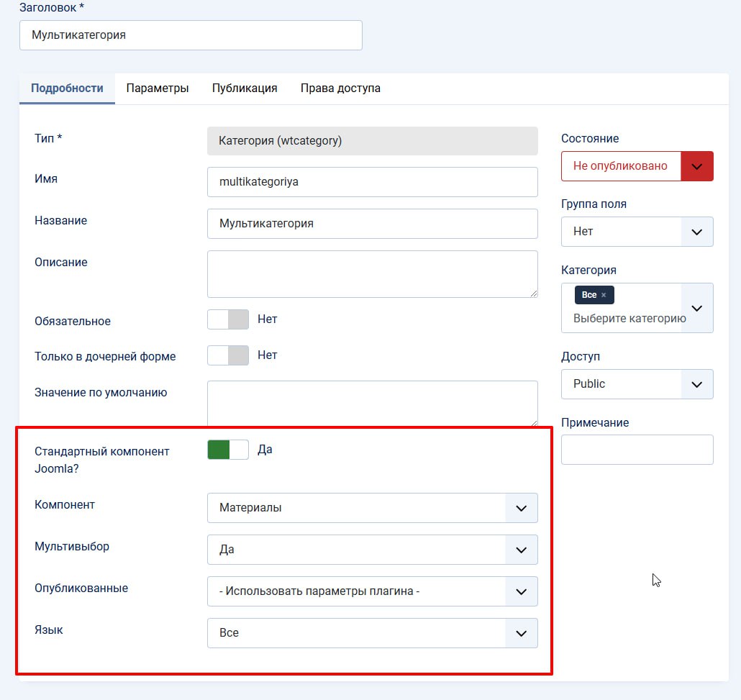741x700 pixels.
Task: Click the Примечание input field
Action: [x=637, y=450]
